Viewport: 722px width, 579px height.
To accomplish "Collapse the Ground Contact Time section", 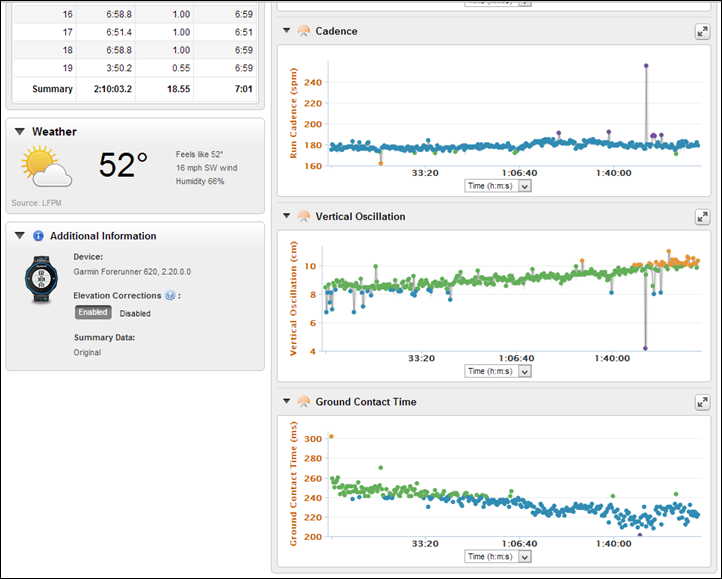I will click(286, 401).
